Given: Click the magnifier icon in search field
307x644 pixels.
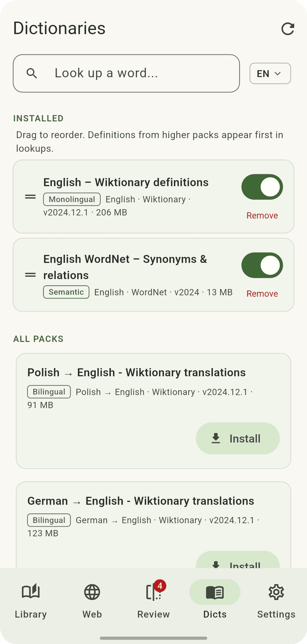Looking at the screenshot, I should (32, 73).
